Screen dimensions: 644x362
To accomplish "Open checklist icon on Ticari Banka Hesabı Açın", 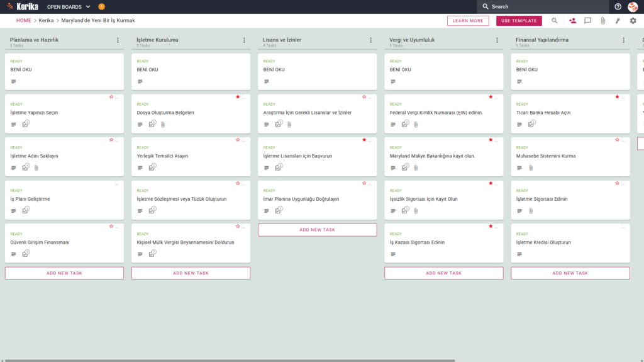I will [x=532, y=124].
